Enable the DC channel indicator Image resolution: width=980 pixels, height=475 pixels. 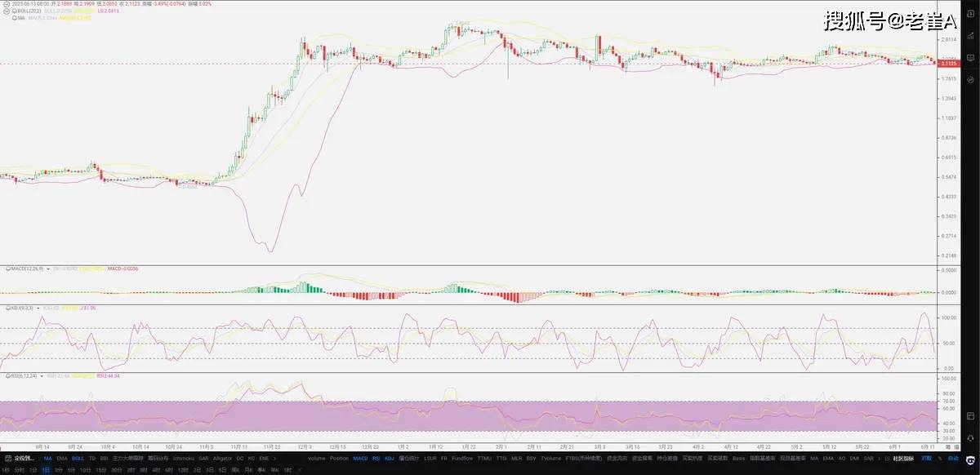point(238,459)
